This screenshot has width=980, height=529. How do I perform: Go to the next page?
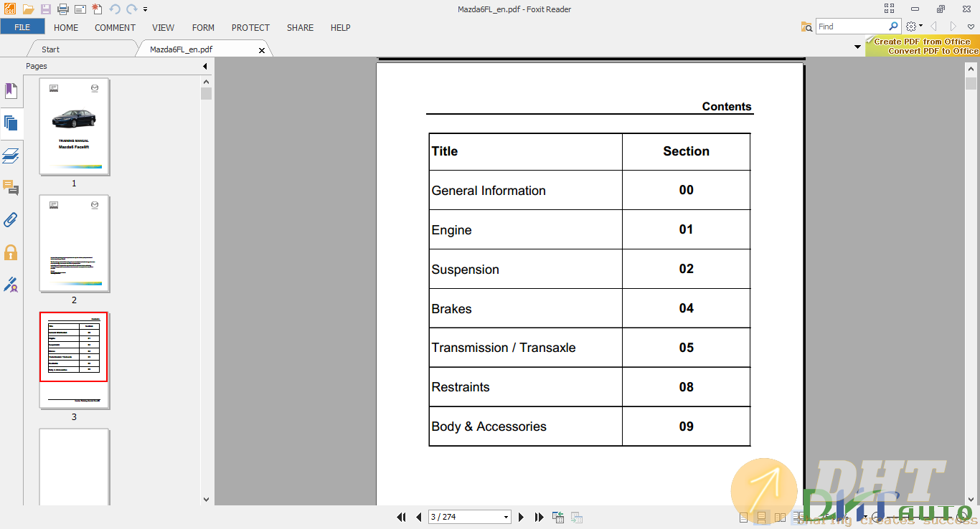(x=522, y=517)
